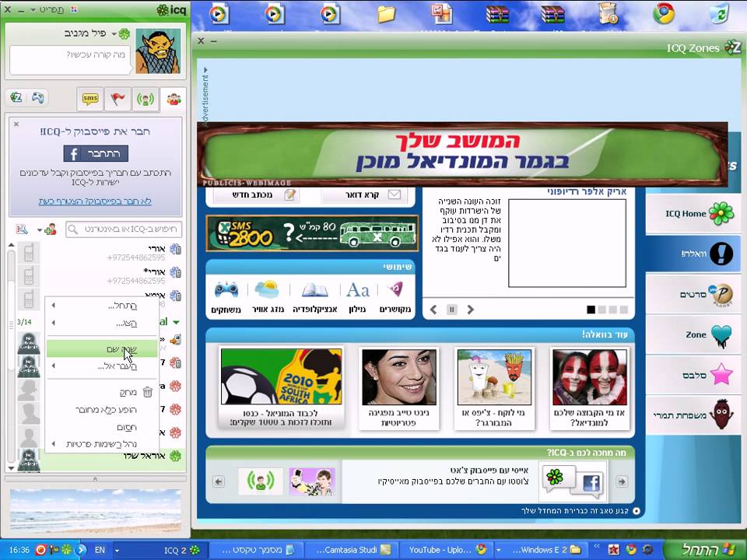Open status dropdown next to פיל מגניב
The width and height of the screenshot is (747, 560).
tap(114, 33)
